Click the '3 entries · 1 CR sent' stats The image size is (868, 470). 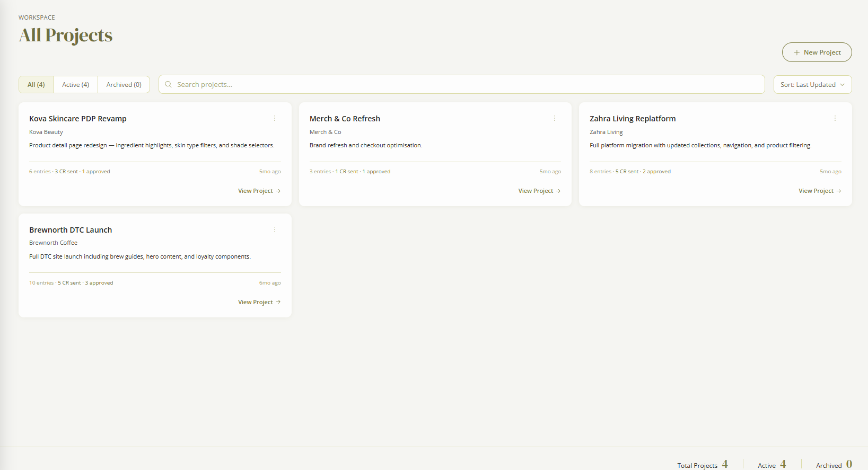334,172
